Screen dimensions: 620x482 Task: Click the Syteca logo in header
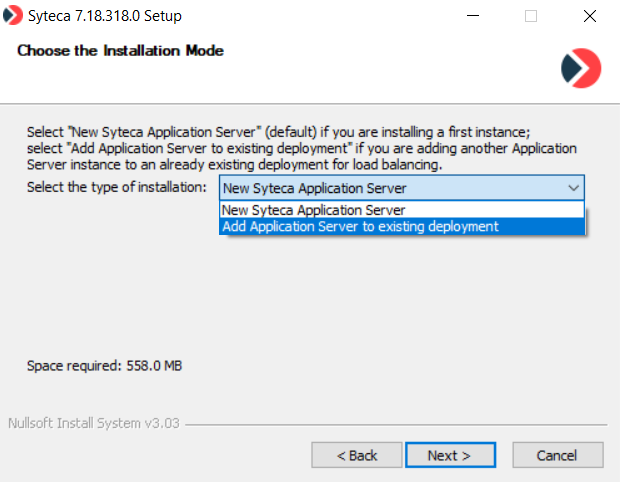[580, 66]
